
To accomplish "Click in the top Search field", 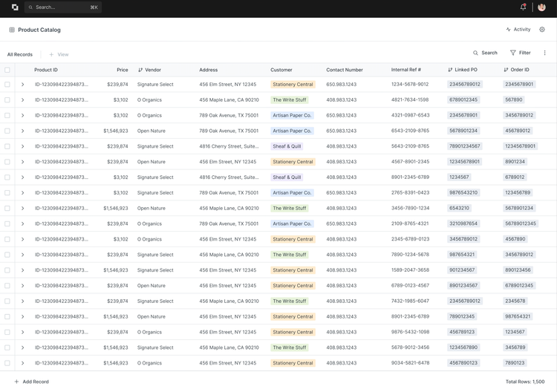I will coord(63,7).
